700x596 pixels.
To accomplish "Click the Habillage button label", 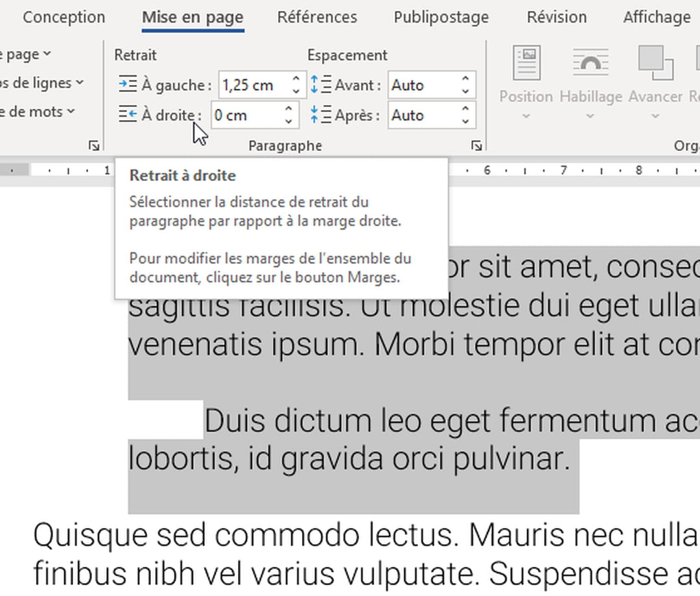I will (590, 96).
